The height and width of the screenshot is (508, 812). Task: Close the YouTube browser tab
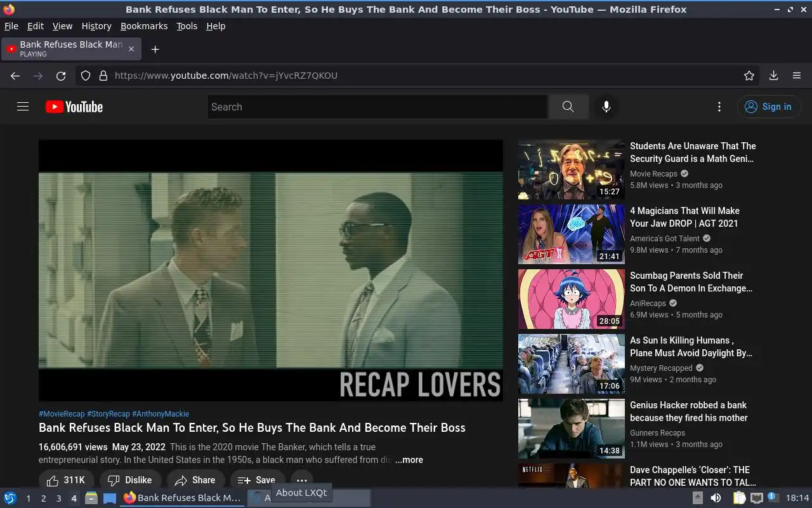tap(131, 49)
